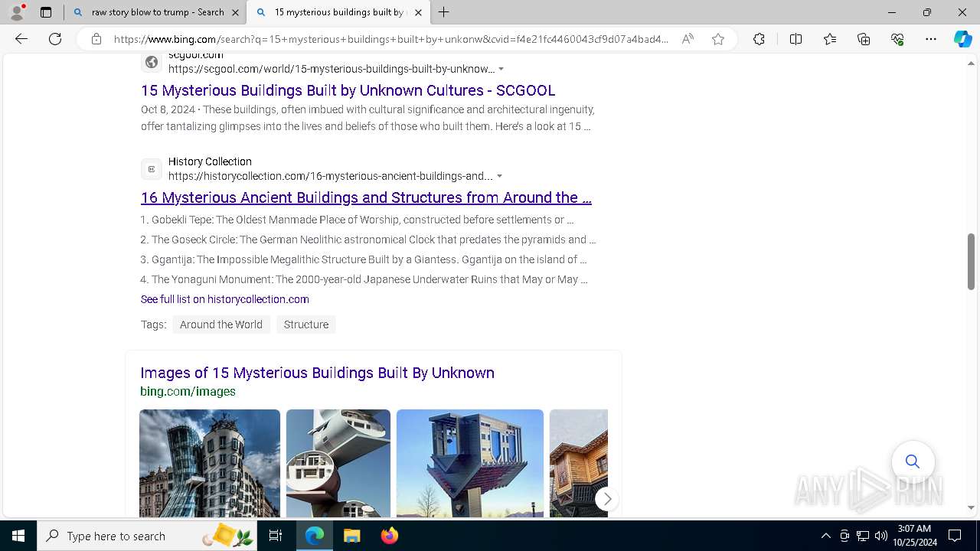
Task: Open Task View on the taskbar
Action: [276, 536]
